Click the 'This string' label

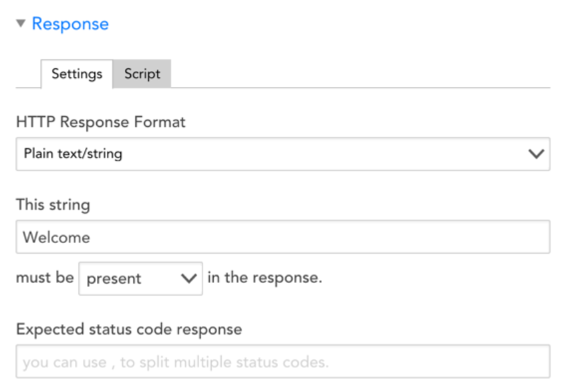tap(53, 205)
